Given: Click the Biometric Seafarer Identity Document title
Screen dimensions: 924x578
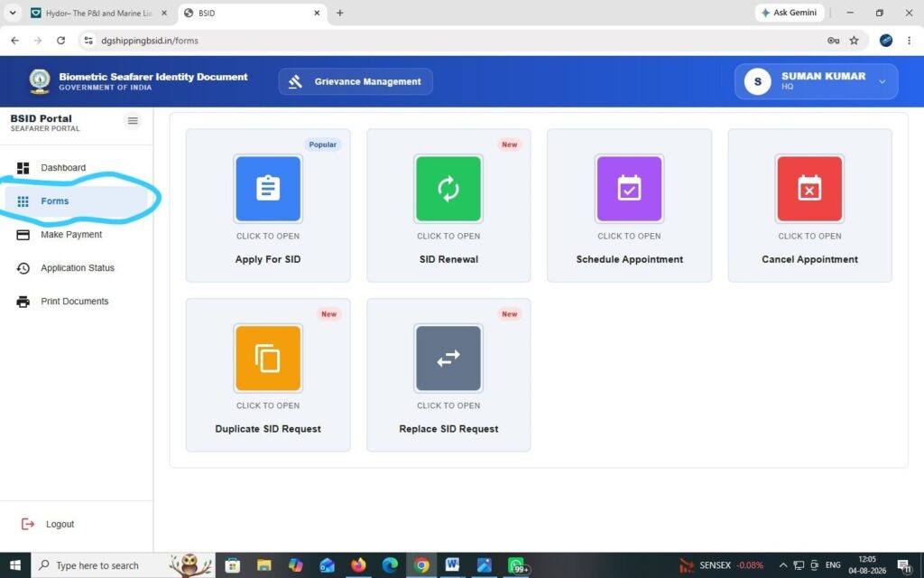Looking at the screenshot, I should 153,77.
